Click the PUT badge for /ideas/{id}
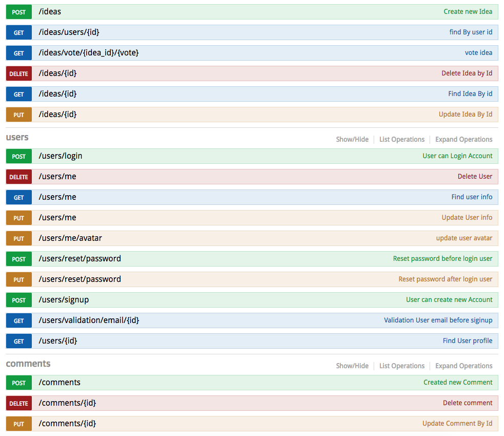504x436 pixels. [x=18, y=115]
